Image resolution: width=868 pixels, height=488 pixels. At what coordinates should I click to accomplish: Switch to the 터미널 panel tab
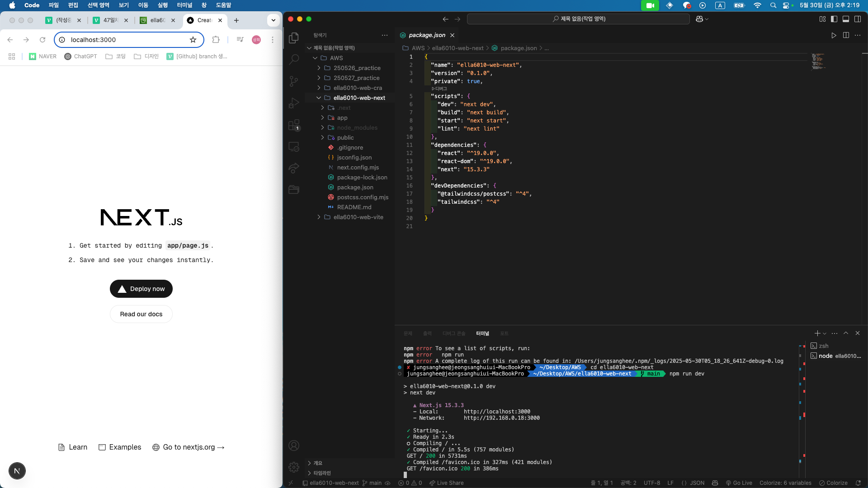click(x=482, y=333)
